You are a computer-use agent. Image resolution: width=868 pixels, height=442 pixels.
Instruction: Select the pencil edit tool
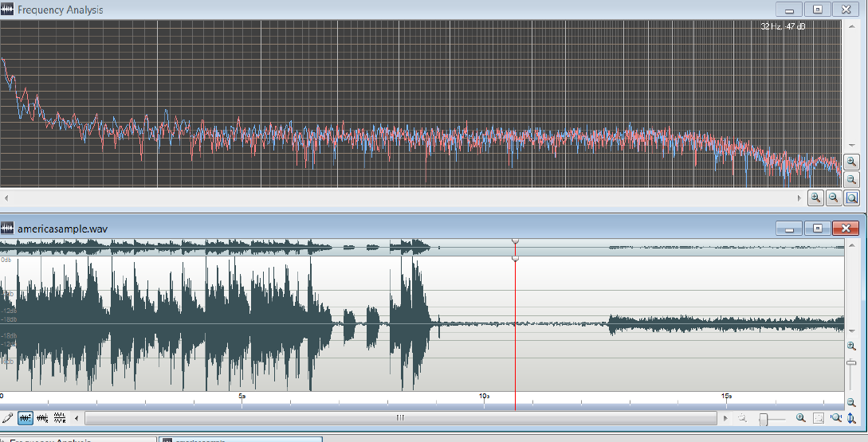point(7,418)
